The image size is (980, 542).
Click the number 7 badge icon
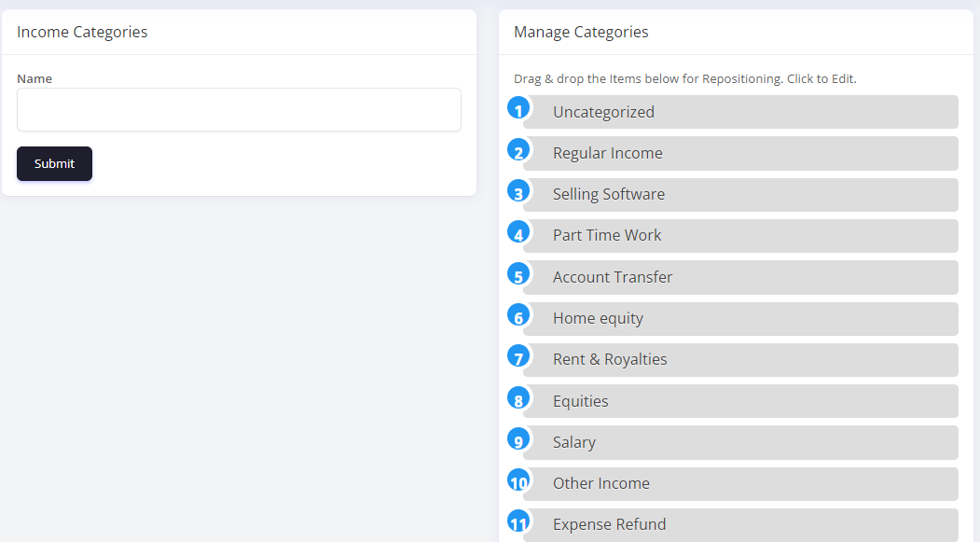[x=518, y=356]
